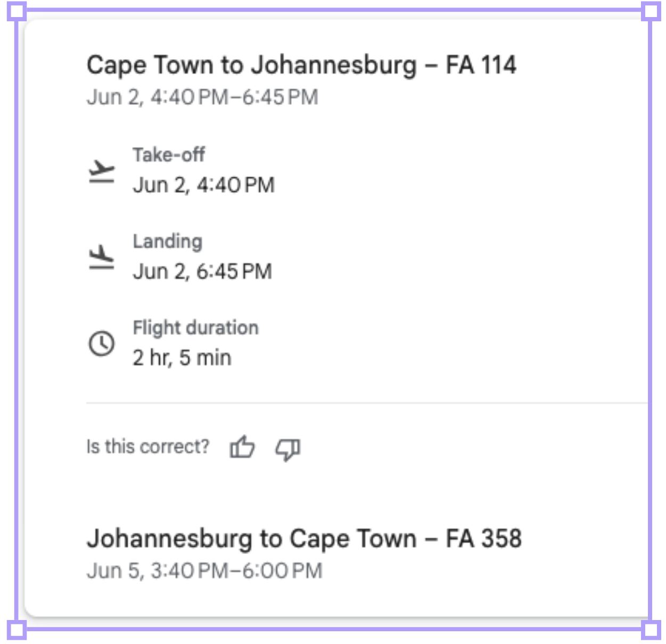Image resolution: width=666 pixels, height=644 pixels.
Task: Click the Landing label
Action: [x=168, y=242]
